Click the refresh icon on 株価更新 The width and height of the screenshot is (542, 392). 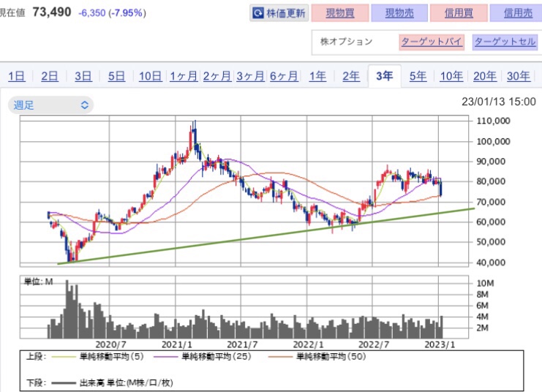(x=258, y=13)
